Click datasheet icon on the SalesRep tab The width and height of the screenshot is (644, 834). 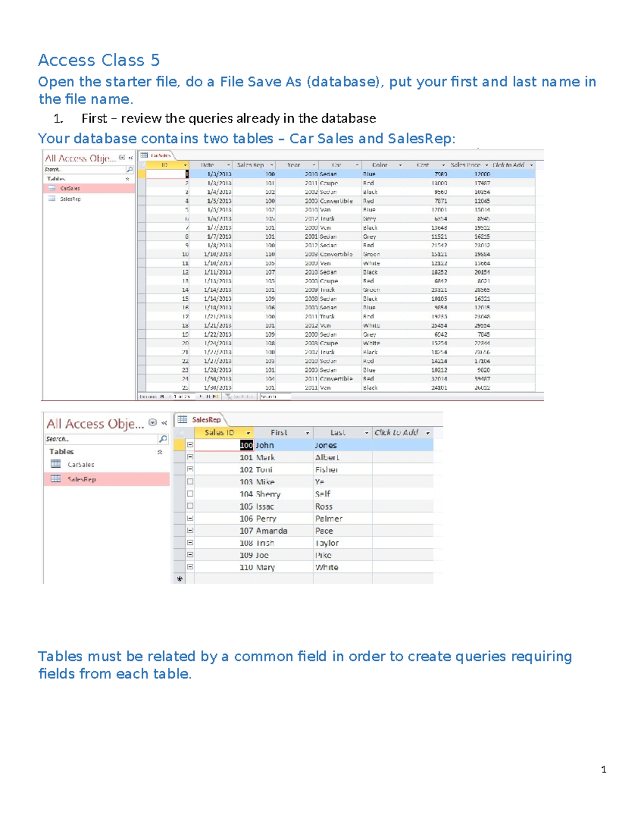[x=182, y=419]
